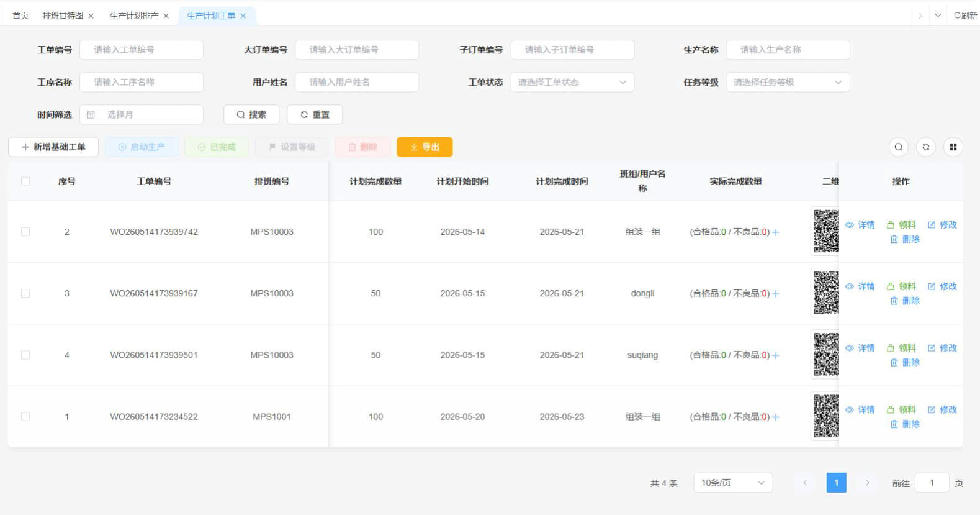Screen dimensions: 980x515
Task: Click the 重置 button
Action: pyautogui.click(x=315, y=114)
